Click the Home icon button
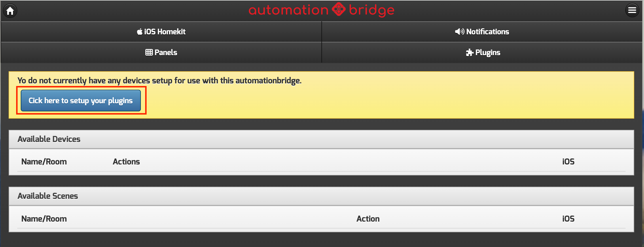This screenshot has height=247, width=644. tap(10, 11)
